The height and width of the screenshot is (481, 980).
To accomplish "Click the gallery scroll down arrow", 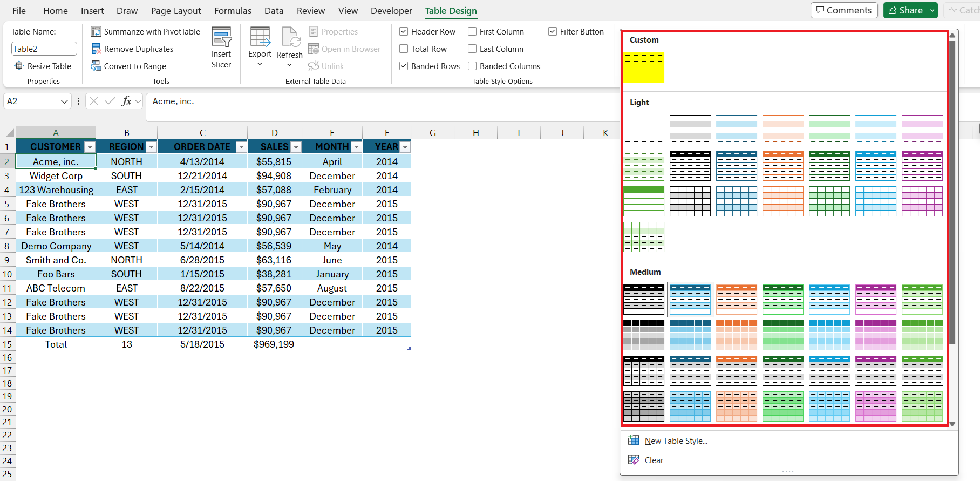I will [x=952, y=424].
